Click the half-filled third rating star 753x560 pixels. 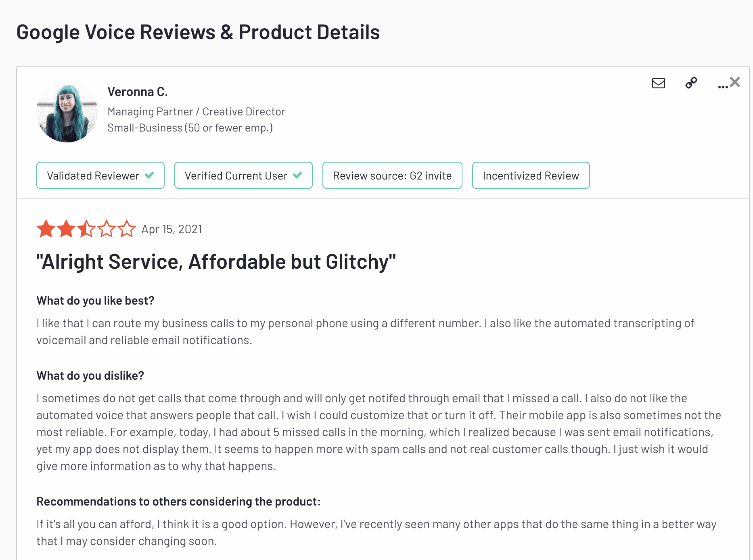86,229
